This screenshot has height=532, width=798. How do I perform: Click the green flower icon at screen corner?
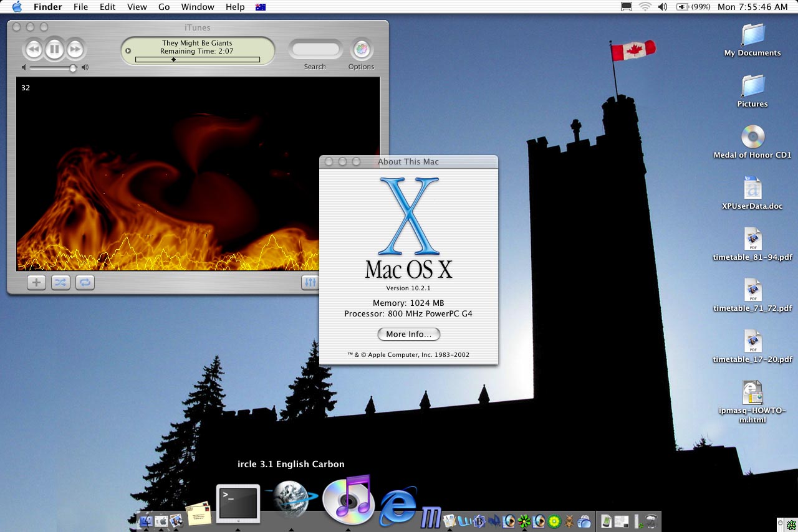pos(792,526)
